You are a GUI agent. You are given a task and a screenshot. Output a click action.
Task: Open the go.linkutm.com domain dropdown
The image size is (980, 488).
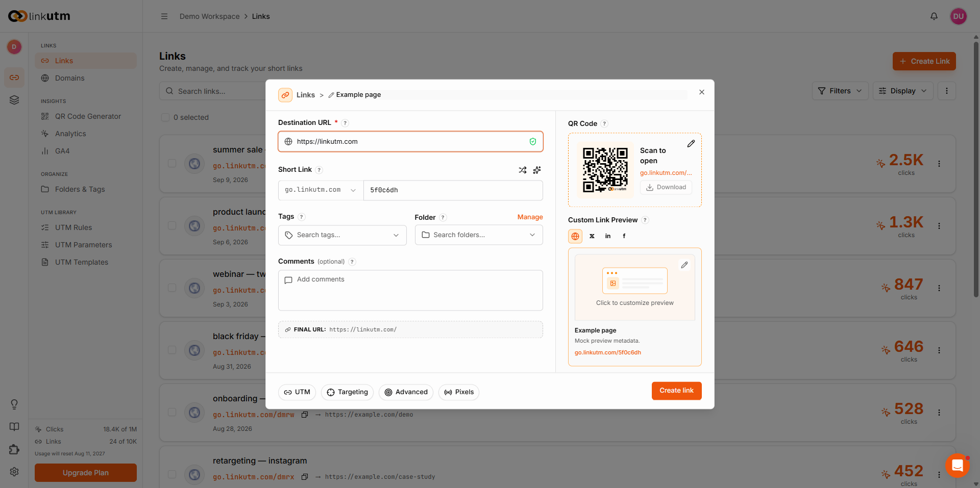click(321, 190)
